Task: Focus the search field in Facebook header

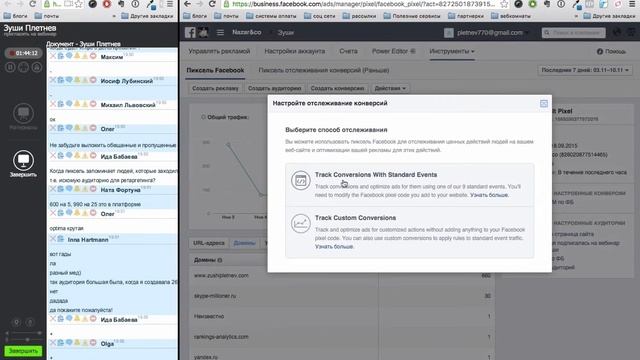Action: pos(573,33)
